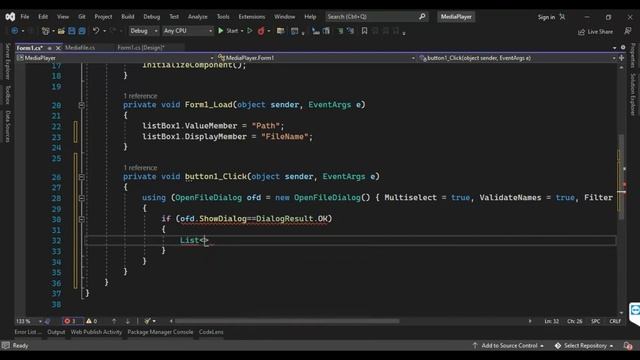The height and width of the screenshot is (360, 640).
Task: Click the Undo arrow icon
Action: click(x=96, y=31)
